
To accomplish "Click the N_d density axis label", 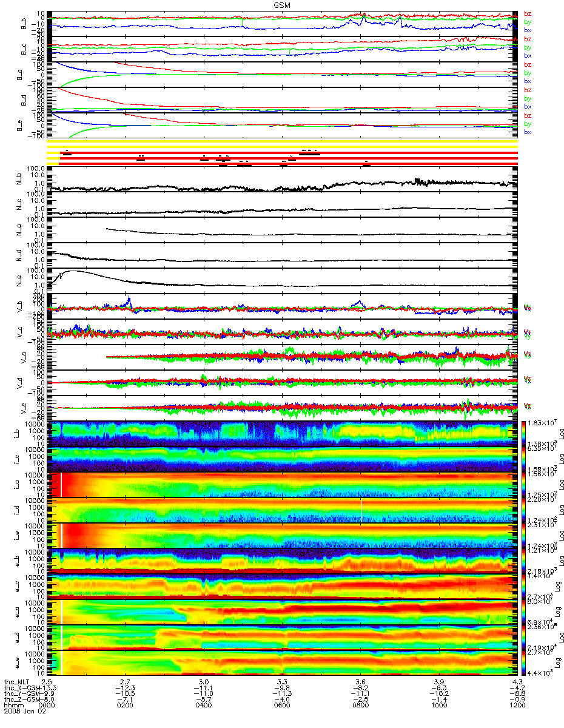I will (x=20, y=255).
